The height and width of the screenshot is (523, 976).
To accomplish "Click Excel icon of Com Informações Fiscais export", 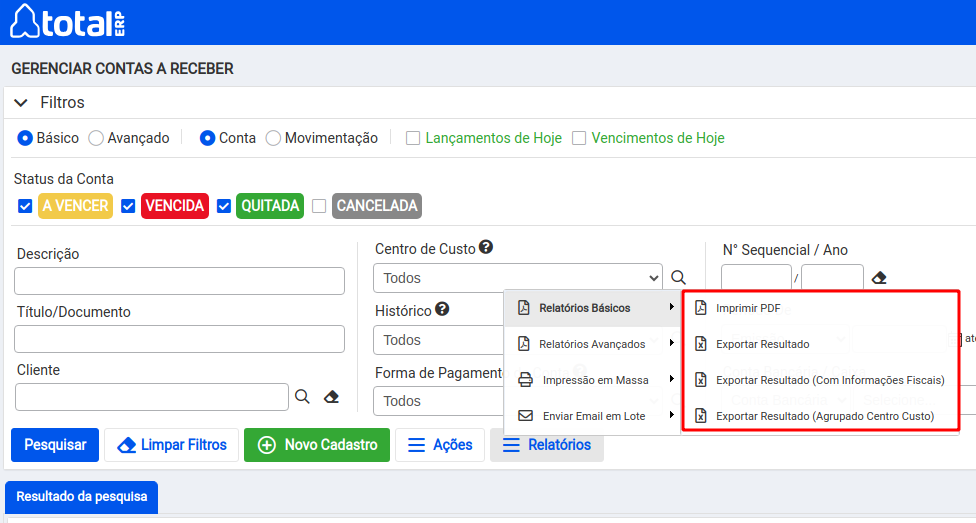I will [x=701, y=380].
